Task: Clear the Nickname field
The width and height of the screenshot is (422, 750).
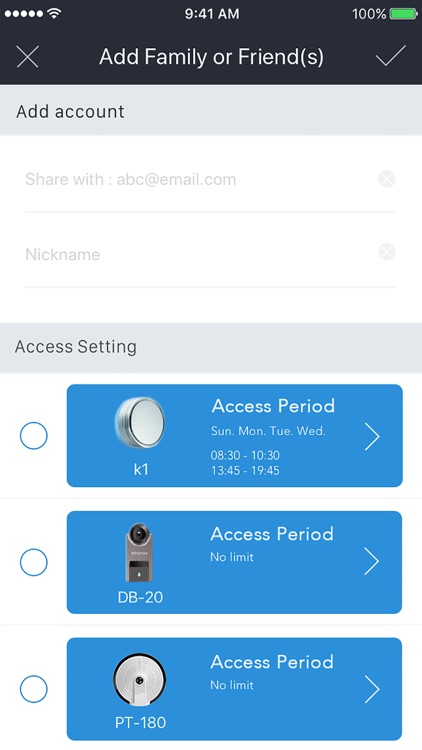Action: coord(387,252)
